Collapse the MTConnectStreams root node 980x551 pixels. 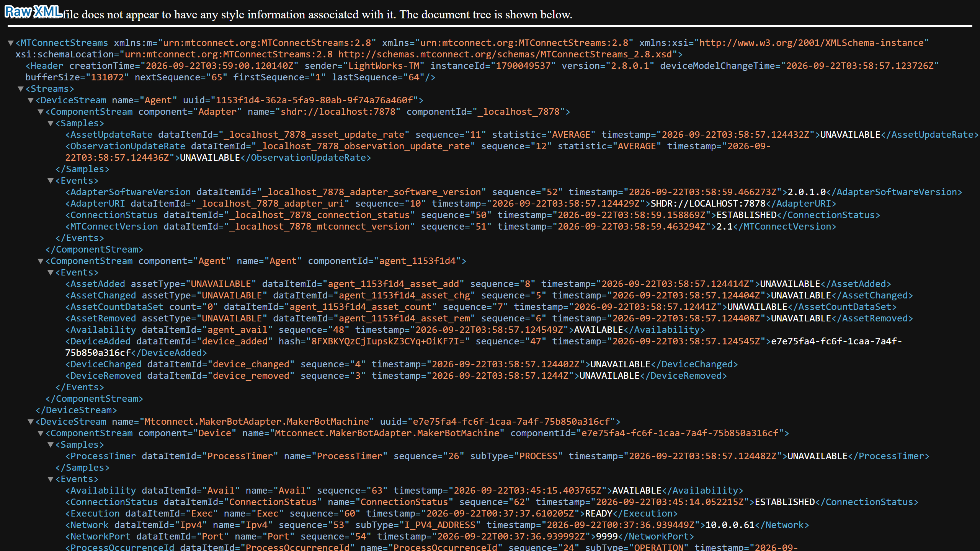[11, 43]
